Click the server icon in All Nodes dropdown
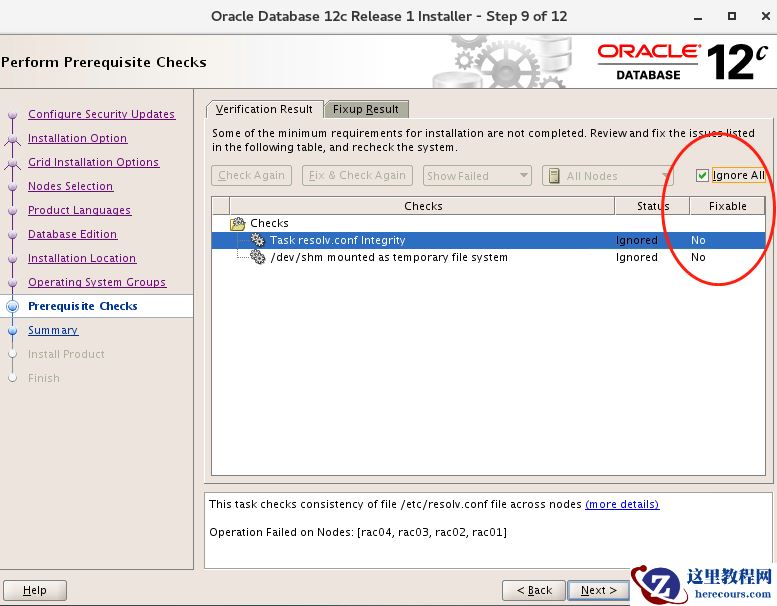The height and width of the screenshot is (606, 777). click(555, 176)
